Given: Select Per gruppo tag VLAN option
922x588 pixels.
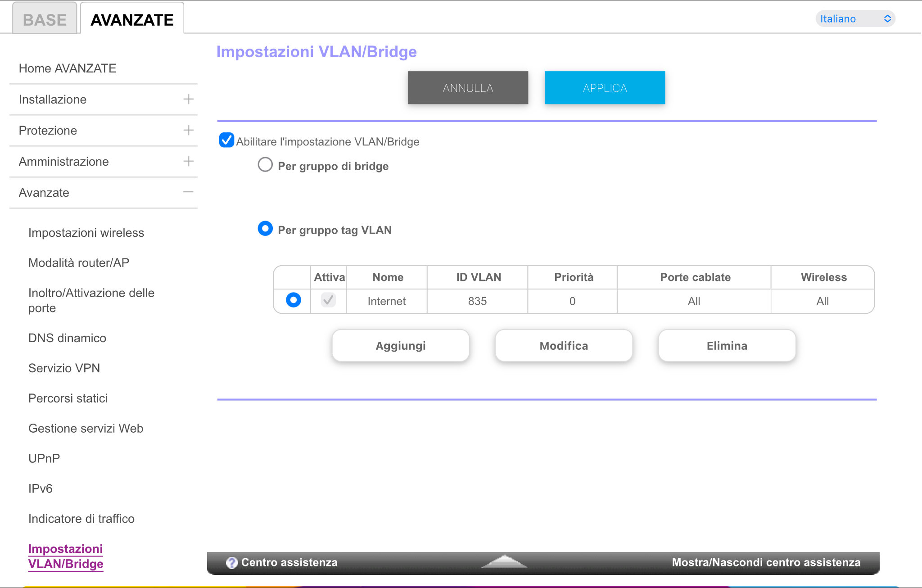Looking at the screenshot, I should coord(265,229).
